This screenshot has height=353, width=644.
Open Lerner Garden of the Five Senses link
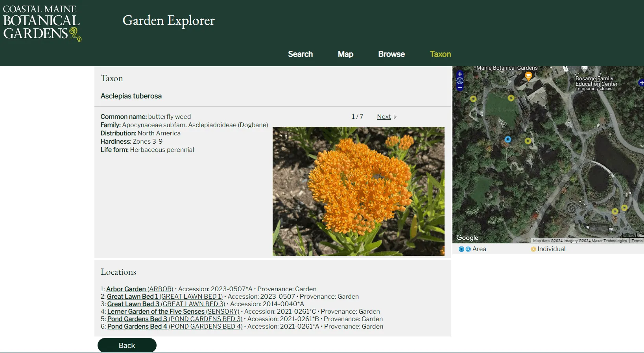(173, 311)
